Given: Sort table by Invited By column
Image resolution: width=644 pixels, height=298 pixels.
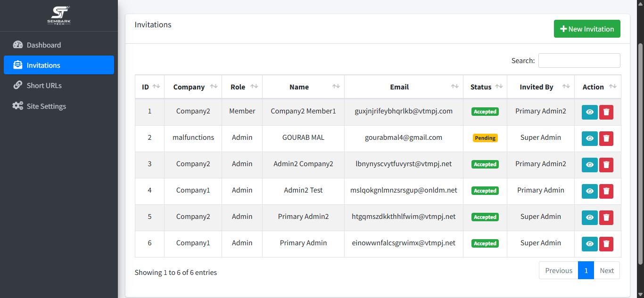Looking at the screenshot, I should pyautogui.click(x=541, y=87).
